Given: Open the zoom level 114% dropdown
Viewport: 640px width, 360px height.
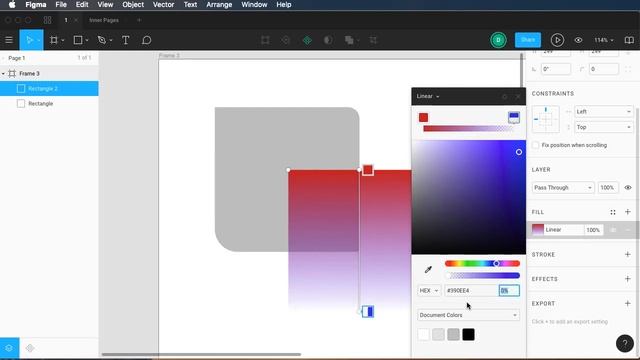Looking at the screenshot, I should pos(604,40).
